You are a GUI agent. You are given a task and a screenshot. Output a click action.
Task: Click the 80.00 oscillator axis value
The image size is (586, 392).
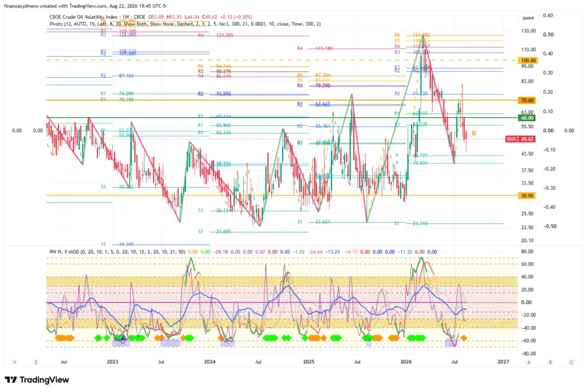tap(527, 251)
